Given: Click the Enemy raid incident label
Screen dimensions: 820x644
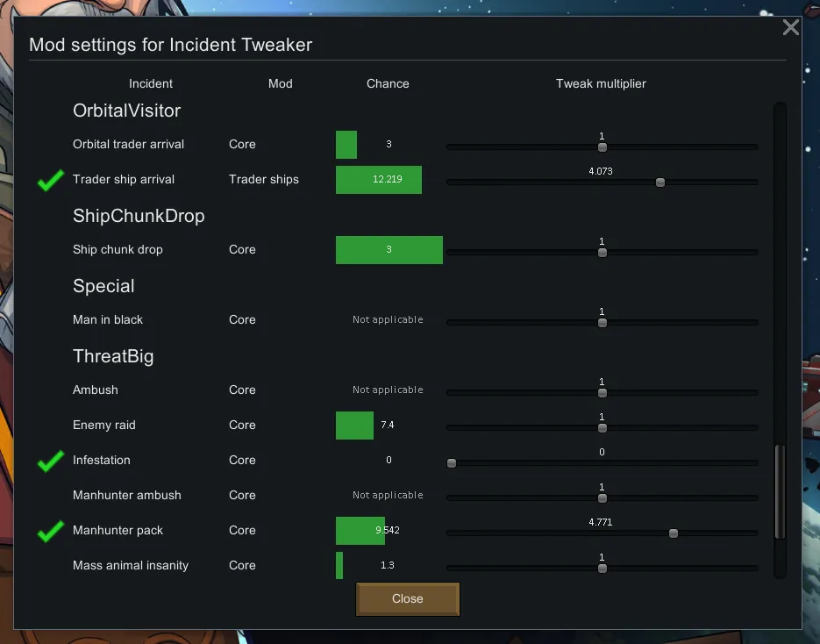Looking at the screenshot, I should point(104,426).
